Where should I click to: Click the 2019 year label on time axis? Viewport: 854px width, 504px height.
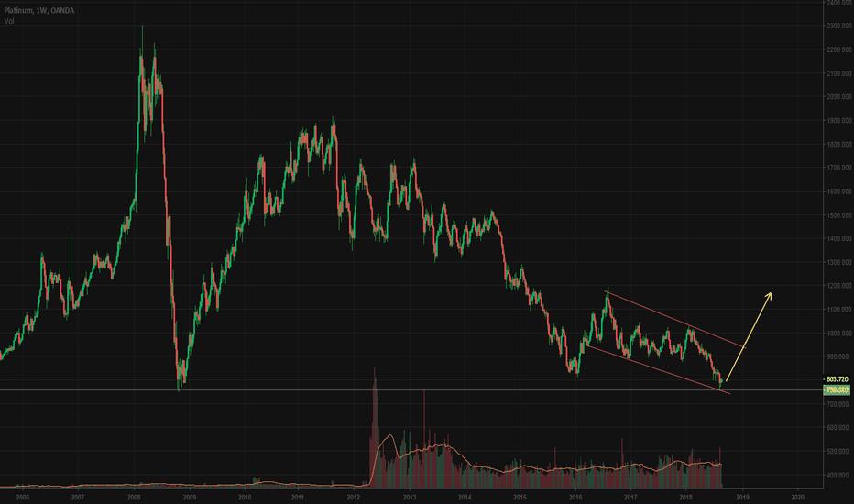[742, 498]
